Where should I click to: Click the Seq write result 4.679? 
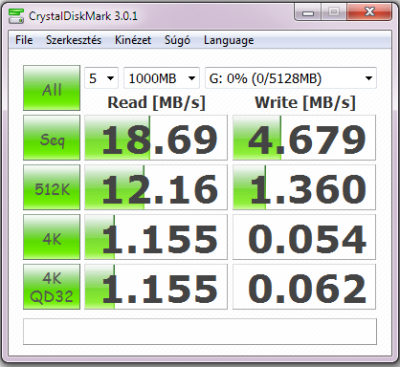[304, 138]
